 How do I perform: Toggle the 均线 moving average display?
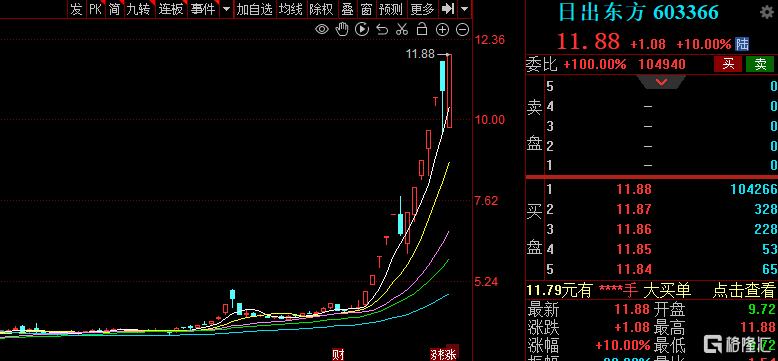pos(290,9)
